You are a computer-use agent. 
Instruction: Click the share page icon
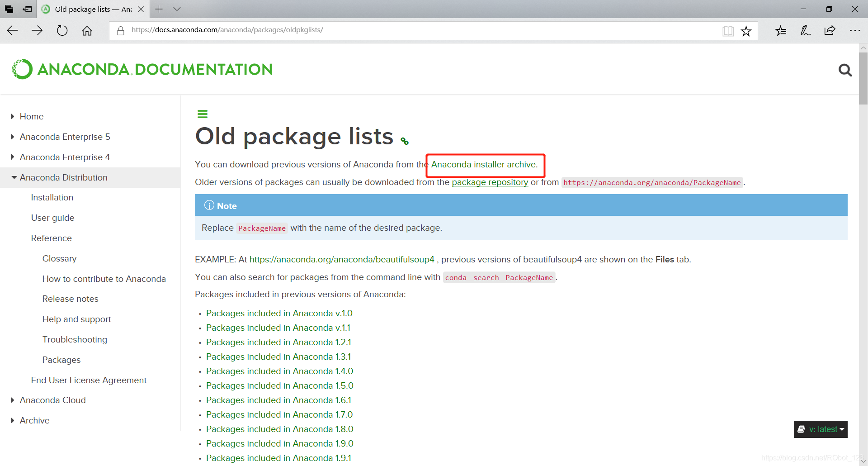(x=830, y=30)
